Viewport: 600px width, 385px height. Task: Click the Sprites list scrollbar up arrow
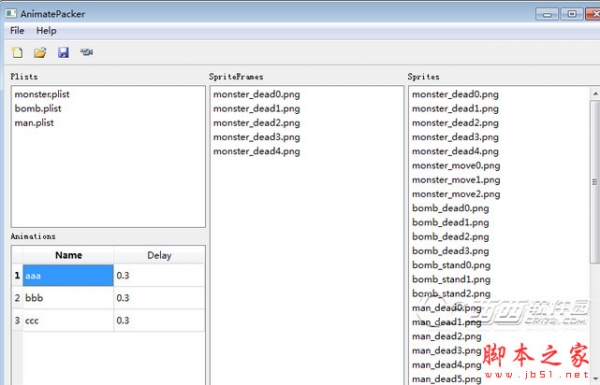[595, 94]
